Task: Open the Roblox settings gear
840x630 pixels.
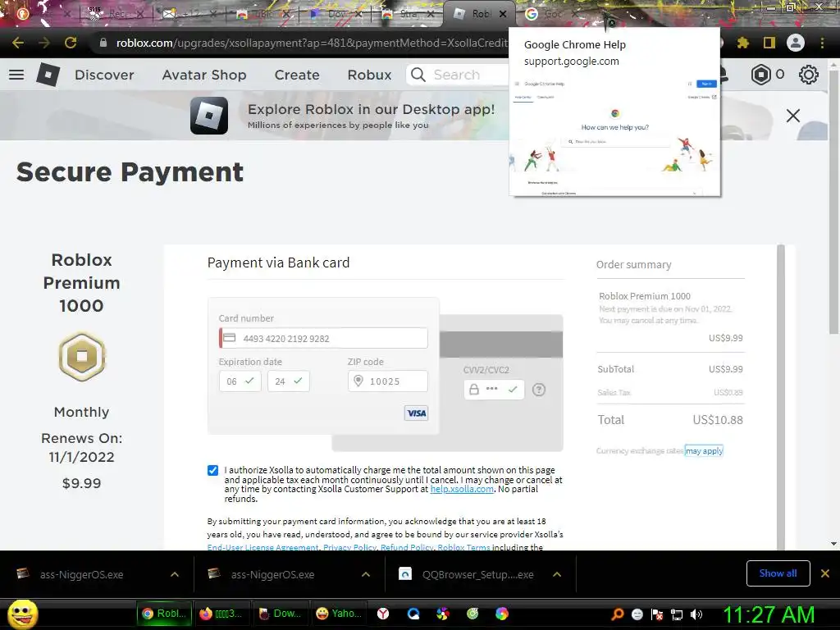Action: (x=808, y=75)
